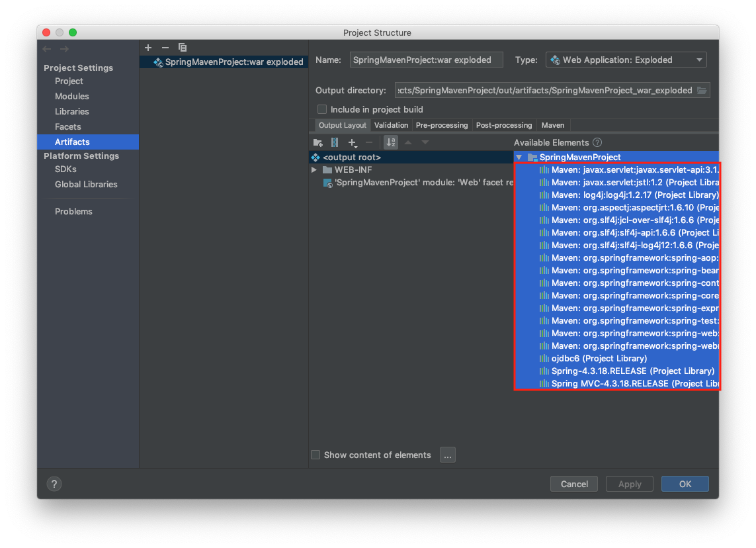Screen dimensions: 756x548
Task: Click the artifact Name input field
Action: click(x=426, y=60)
